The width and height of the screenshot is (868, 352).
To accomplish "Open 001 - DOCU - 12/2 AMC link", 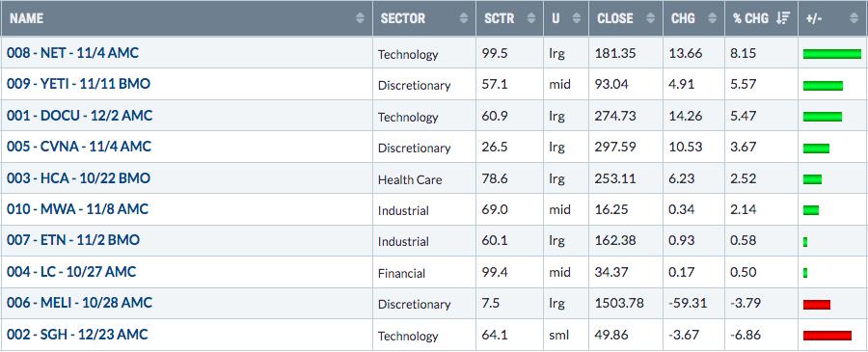I will click(x=80, y=116).
